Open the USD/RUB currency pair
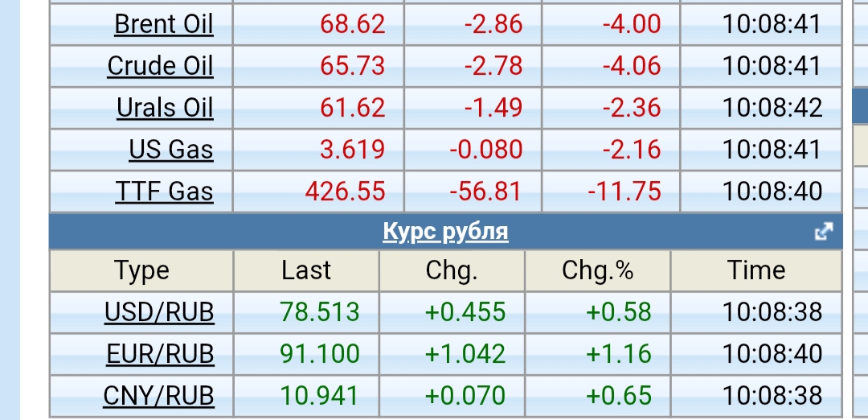868x420 pixels. pos(159,311)
